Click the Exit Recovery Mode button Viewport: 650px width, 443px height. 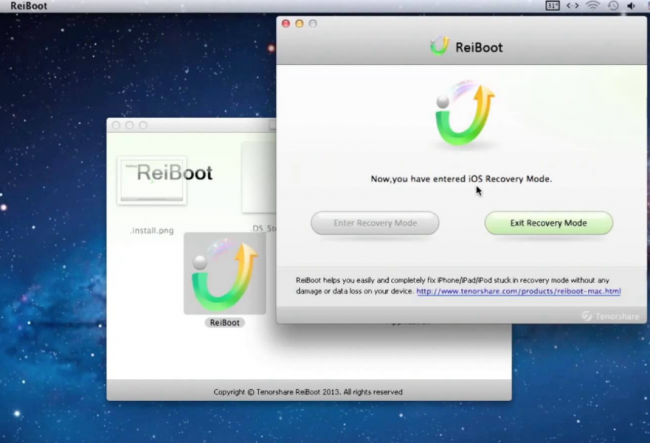548,223
